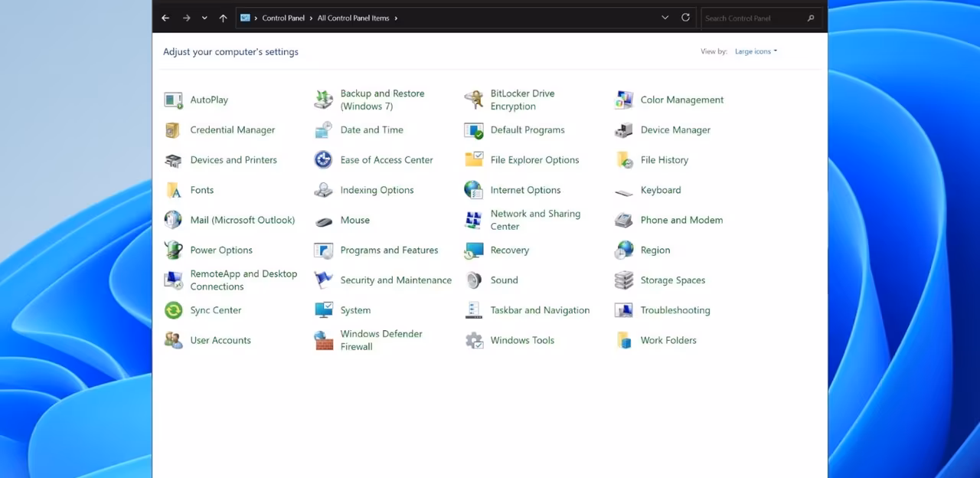Click the Search Control Panel field
The image size is (980, 478).
[x=753, y=18]
